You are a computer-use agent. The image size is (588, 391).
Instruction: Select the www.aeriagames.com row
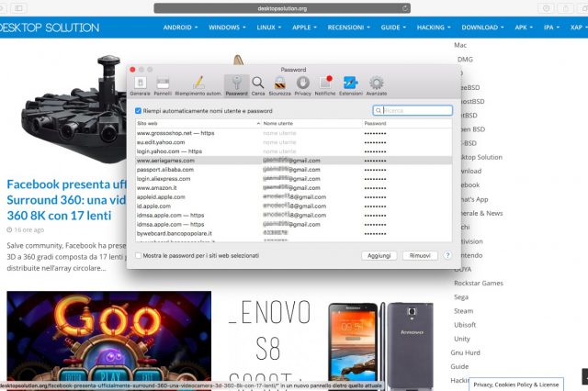click(x=294, y=161)
